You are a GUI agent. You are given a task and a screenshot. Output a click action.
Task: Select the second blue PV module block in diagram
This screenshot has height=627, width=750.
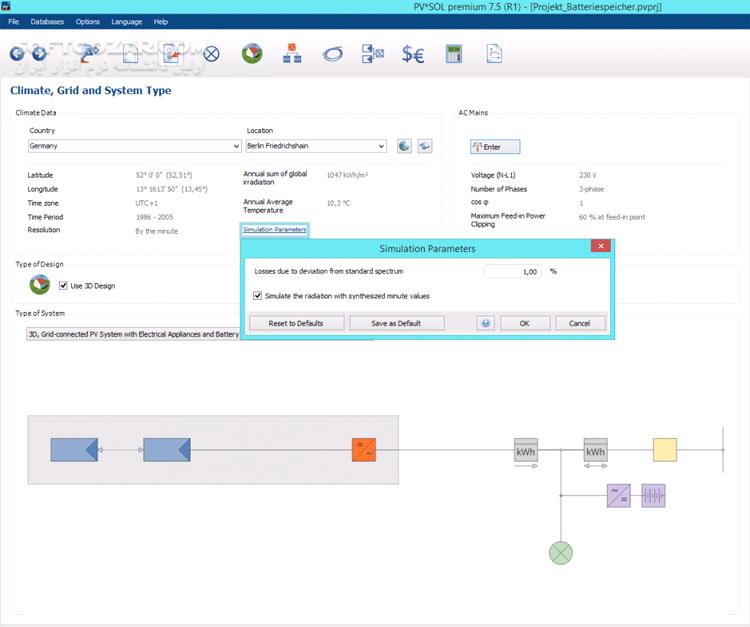[x=167, y=450]
